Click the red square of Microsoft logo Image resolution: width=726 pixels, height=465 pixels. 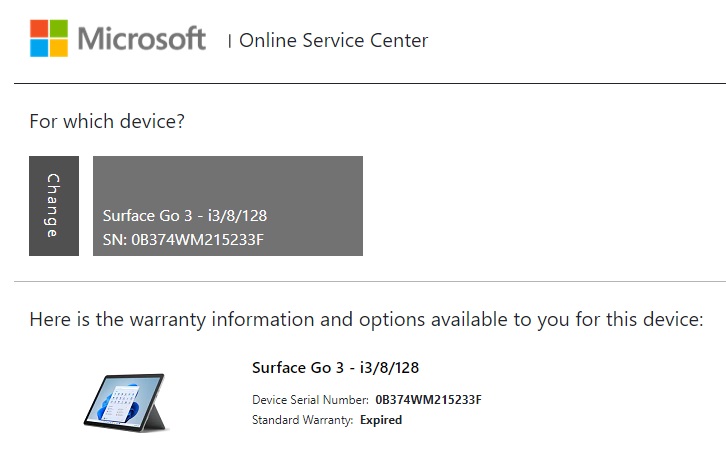[39, 28]
